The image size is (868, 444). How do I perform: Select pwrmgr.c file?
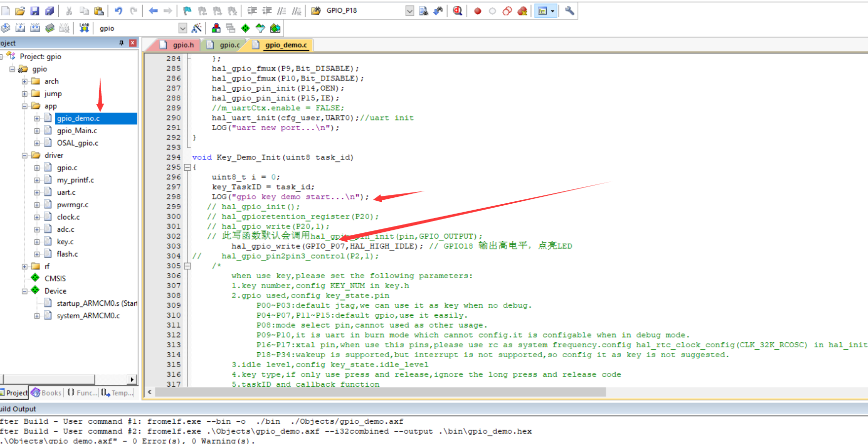tap(73, 205)
